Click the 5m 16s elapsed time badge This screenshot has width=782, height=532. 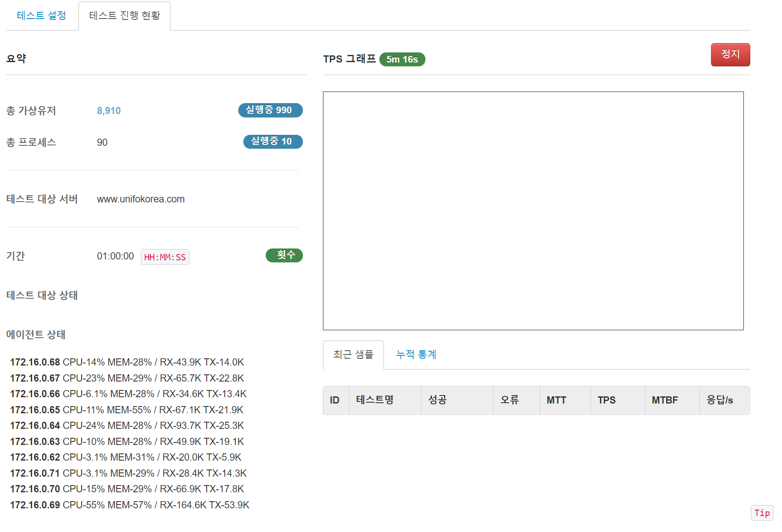click(x=402, y=60)
